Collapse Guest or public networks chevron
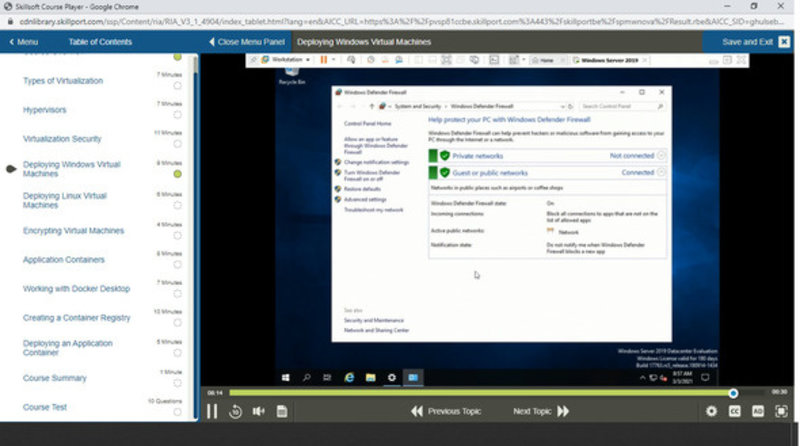The height and width of the screenshot is (446, 800). [661, 172]
